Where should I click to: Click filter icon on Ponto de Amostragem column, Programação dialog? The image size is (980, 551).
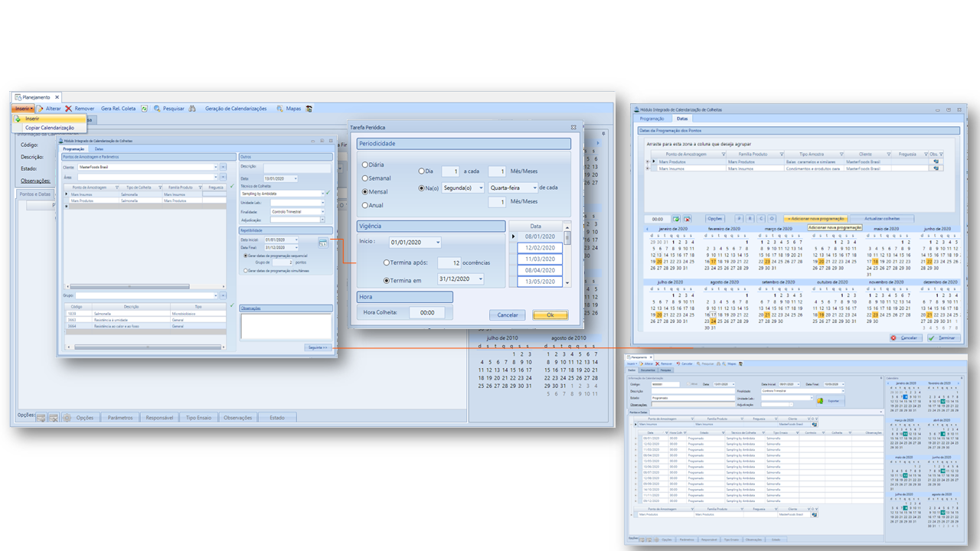click(117, 187)
